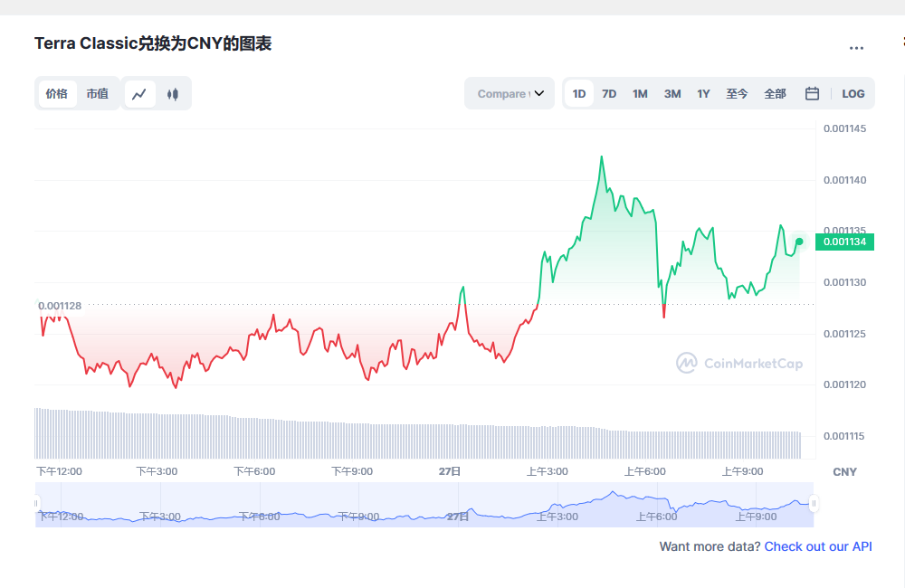Click the highlighted 0.001134 price label
905x588 pixels.
point(843,242)
